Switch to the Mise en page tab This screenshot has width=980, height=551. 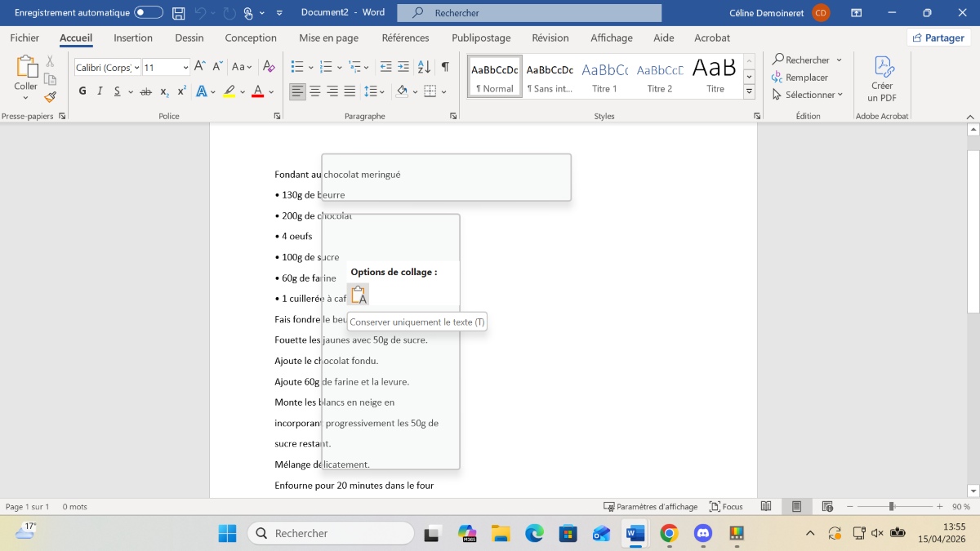click(328, 38)
